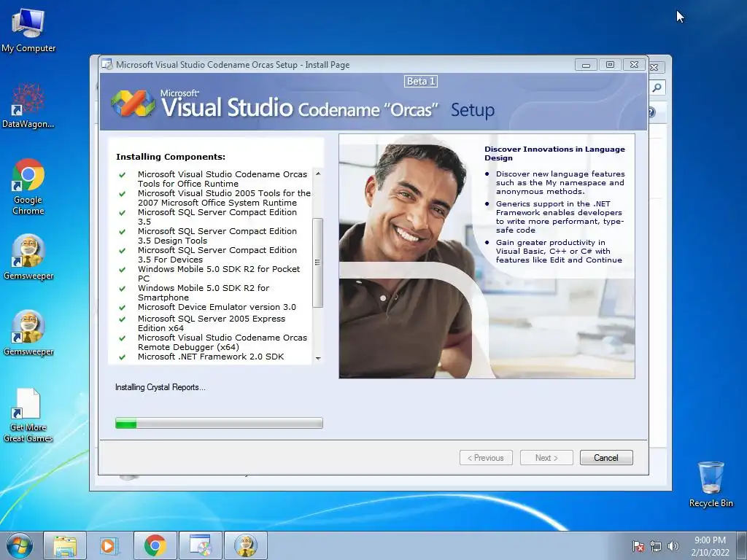Screen dimensions: 747x560
Task: Select 'Microsoft SQL Server 2005 Express Edition x64'
Action: click(x=212, y=323)
